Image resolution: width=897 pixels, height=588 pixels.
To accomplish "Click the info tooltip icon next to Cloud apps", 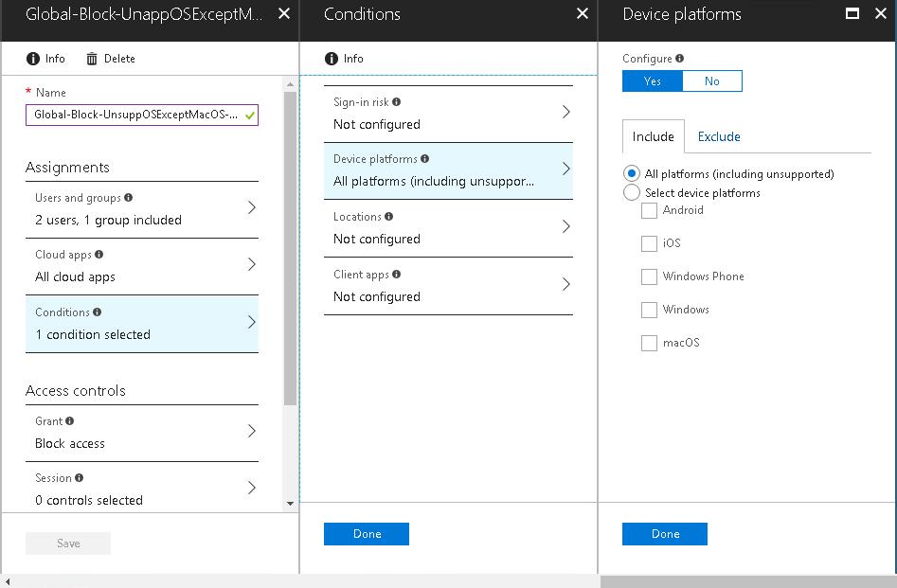I will 99,254.
